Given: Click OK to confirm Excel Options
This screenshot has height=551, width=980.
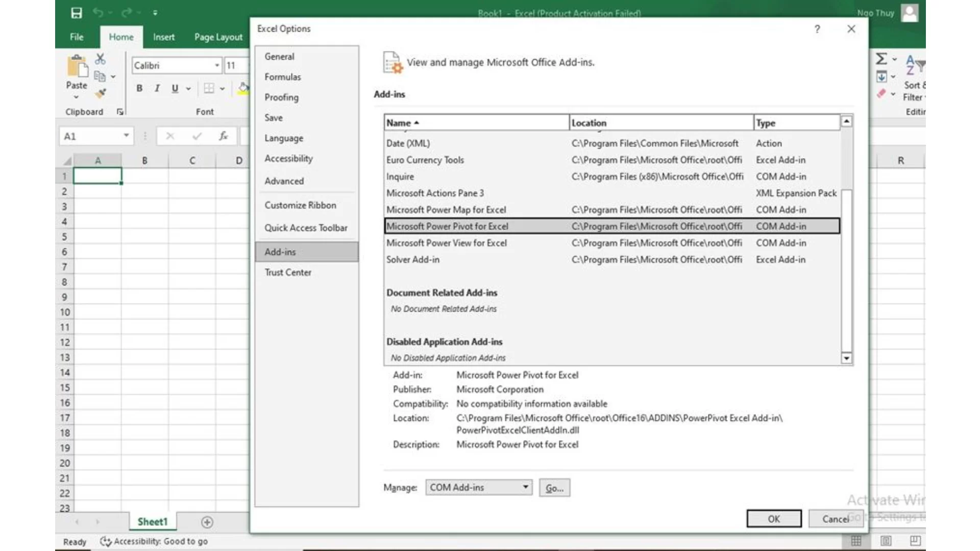Looking at the screenshot, I should pyautogui.click(x=774, y=519).
